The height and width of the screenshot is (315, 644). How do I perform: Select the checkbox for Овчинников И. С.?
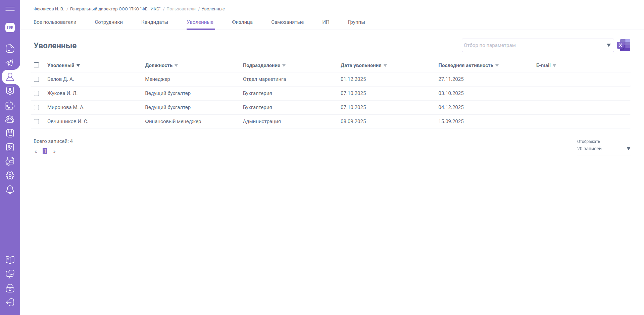tap(37, 122)
